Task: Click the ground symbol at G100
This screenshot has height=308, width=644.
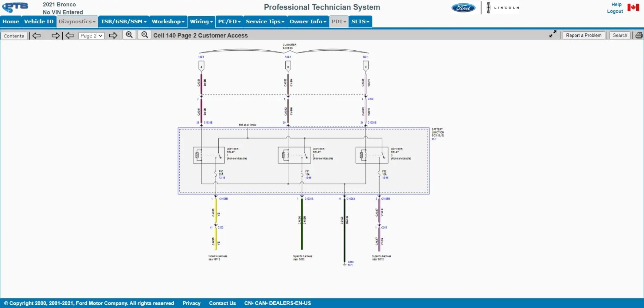Action: pyautogui.click(x=344, y=264)
